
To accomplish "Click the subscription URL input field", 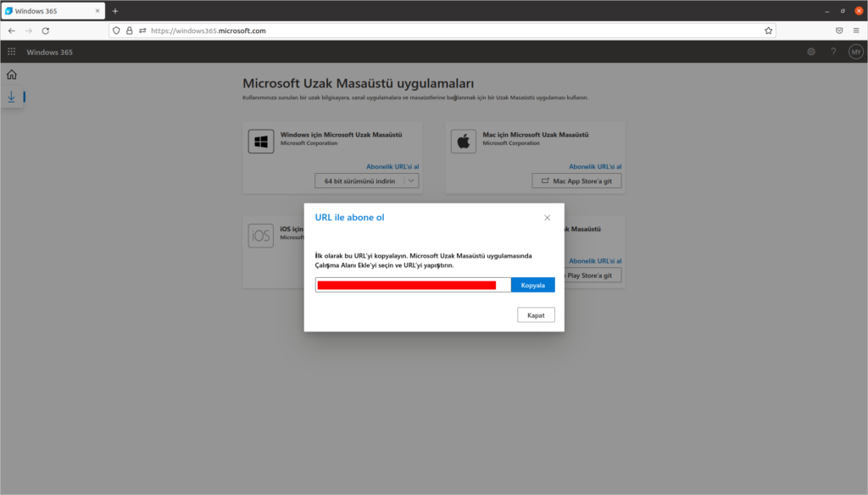I will coord(414,285).
